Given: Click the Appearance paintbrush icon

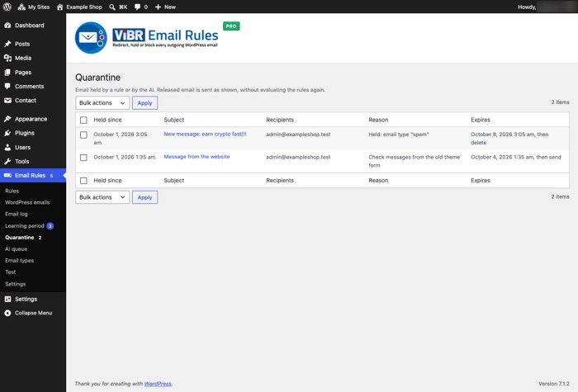Looking at the screenshot, I should 7,119.
